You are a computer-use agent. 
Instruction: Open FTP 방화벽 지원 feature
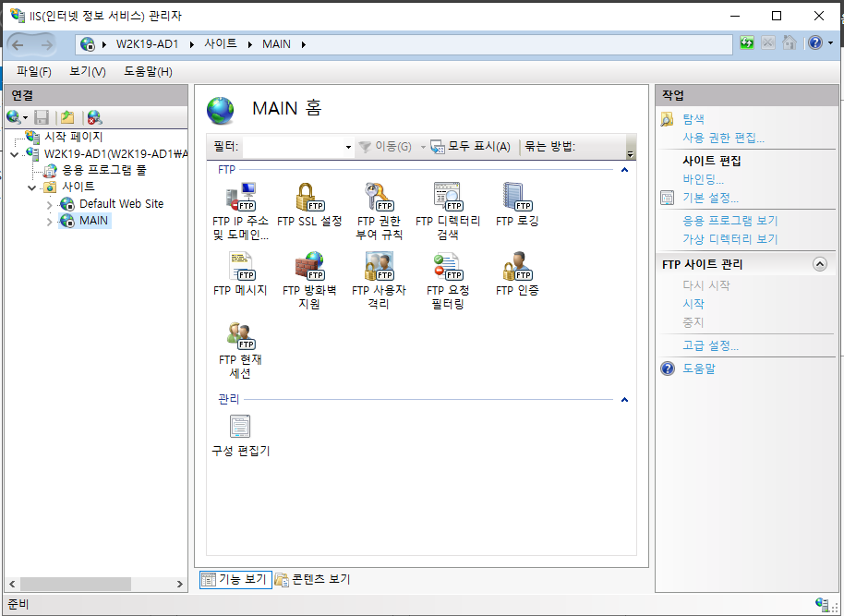coord(309,281)
